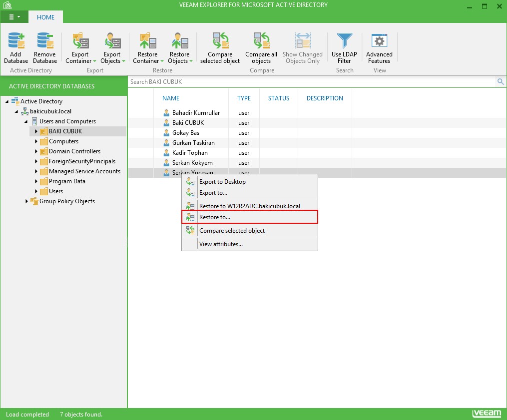This screenshot has height=420, width=507.
Task: Expand the BAKI CUBUK container
Action: 36,131
